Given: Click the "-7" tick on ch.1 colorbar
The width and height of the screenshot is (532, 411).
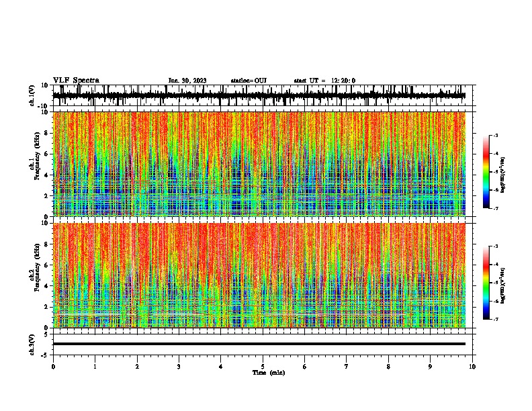Looking at the screenshot, I should (496, 208).
